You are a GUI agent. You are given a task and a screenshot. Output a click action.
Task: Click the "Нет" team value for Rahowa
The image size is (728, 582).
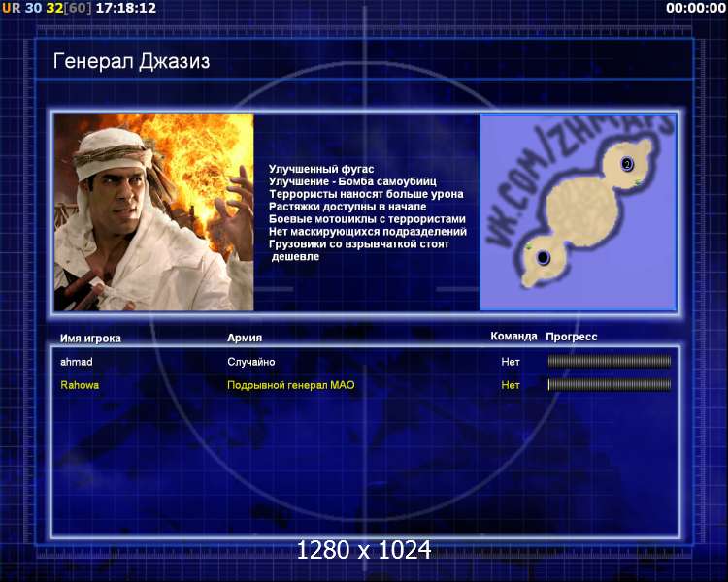tap(511, 385)
